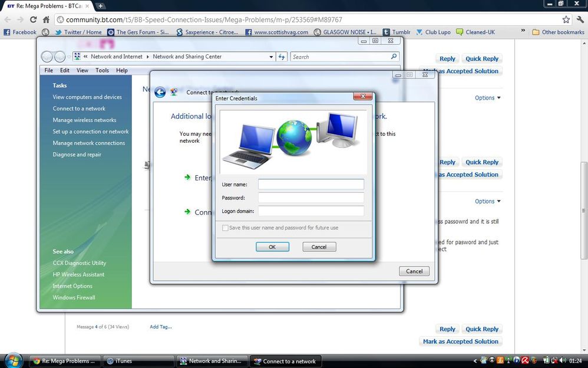
Task: Click the Mark as Accepted Solution link
Action: 461,341
